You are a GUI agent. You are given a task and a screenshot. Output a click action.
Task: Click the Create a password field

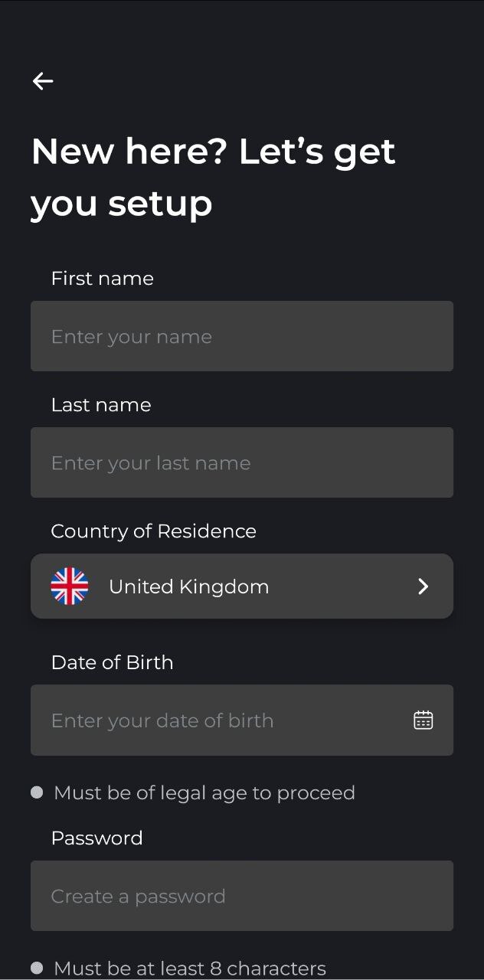point(242,896)
